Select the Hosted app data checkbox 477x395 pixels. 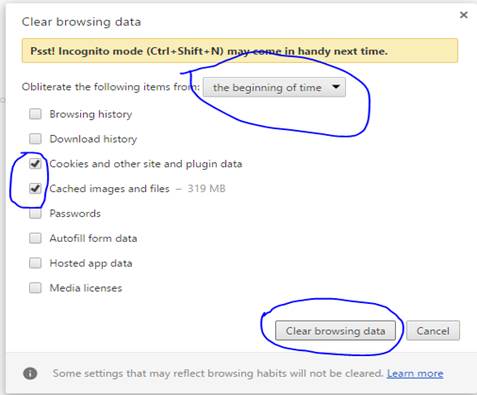[35, 263]
